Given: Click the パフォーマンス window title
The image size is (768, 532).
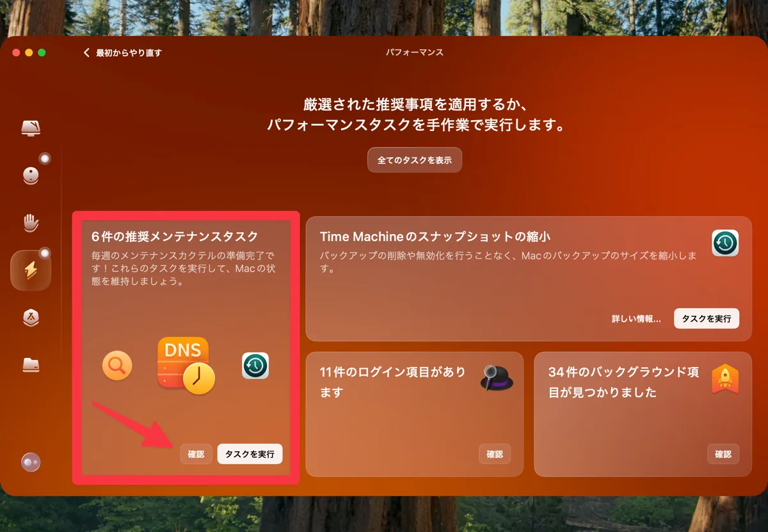Looking at the screenshot, I should (415, 52).
